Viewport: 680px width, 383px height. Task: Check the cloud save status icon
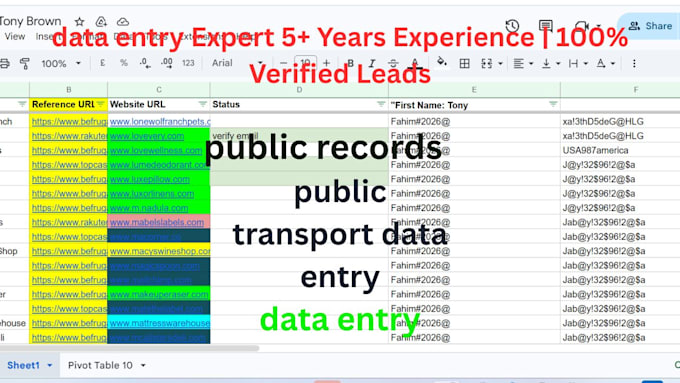[x=123, y=22]
